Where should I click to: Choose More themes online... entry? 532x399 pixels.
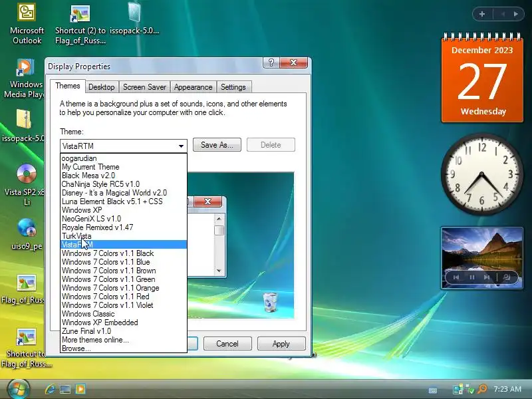point(124,340)
